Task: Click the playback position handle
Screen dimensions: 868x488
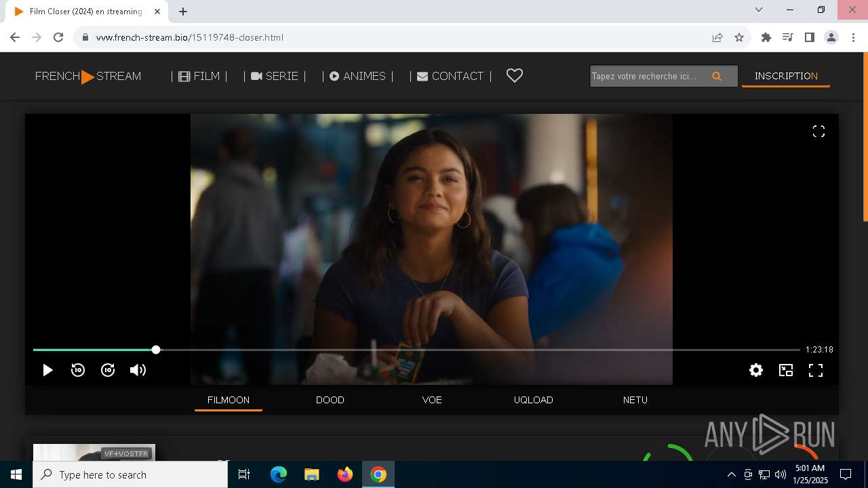Action: (x=156, y=350)
